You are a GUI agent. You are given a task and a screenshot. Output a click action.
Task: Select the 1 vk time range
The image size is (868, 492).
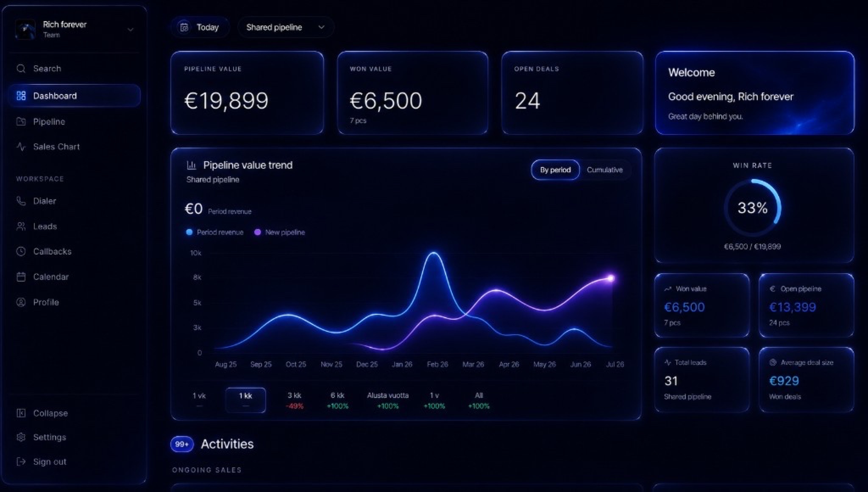coord(199,400)
